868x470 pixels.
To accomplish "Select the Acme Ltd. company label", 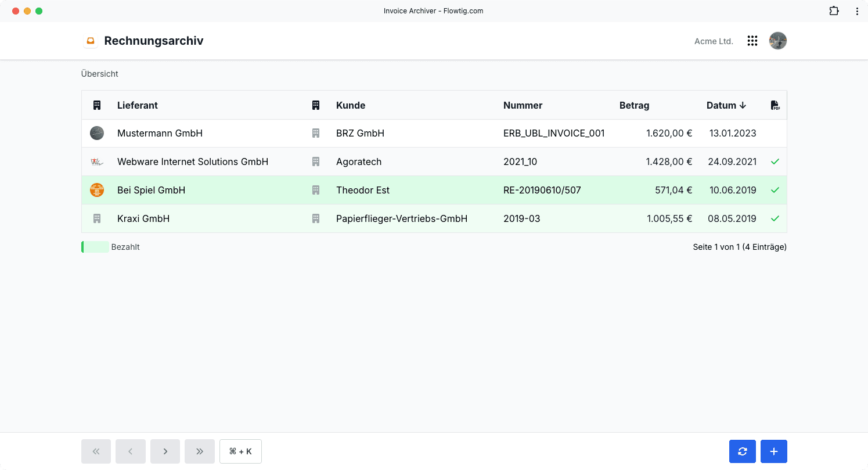I will click(714, 41).
